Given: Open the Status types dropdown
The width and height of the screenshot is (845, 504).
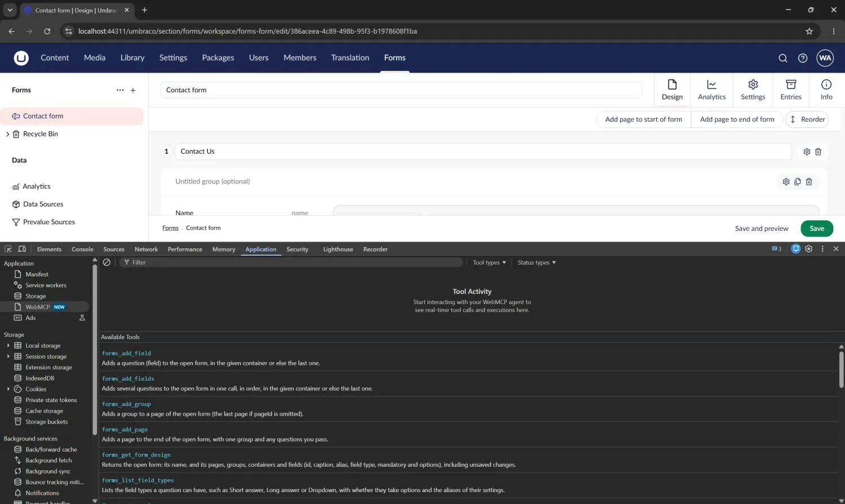Looking at the screenshot, I should pos(537,262).
